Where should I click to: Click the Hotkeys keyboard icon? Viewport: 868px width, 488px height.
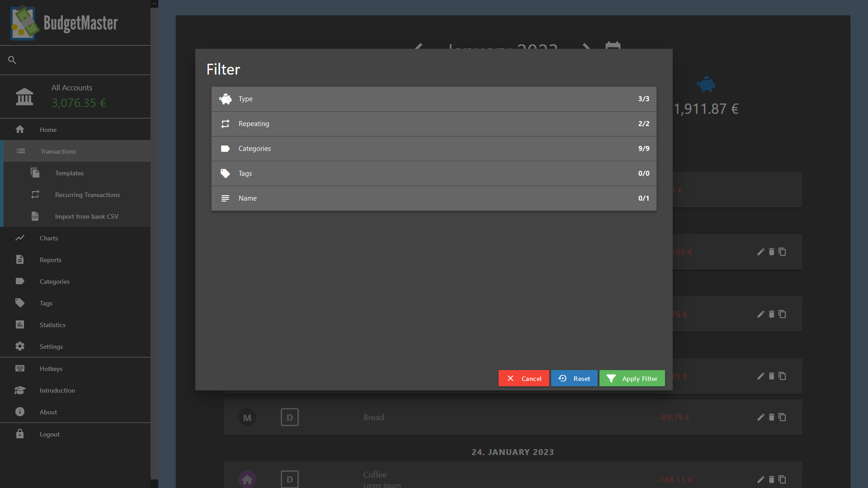point(20,368)
